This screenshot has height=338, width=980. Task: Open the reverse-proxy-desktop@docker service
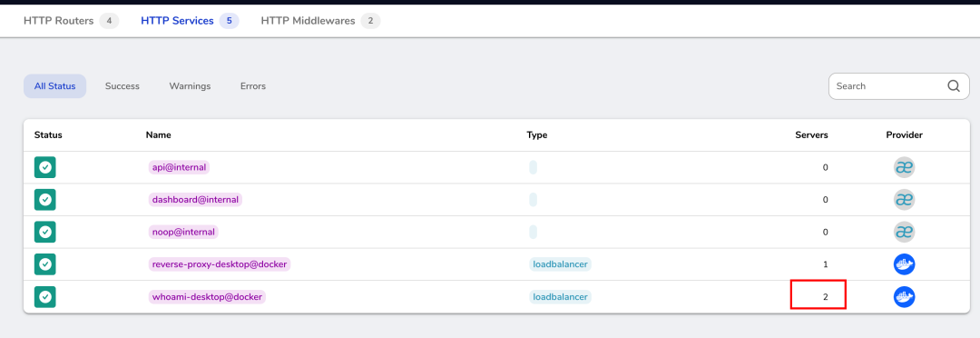220,264
